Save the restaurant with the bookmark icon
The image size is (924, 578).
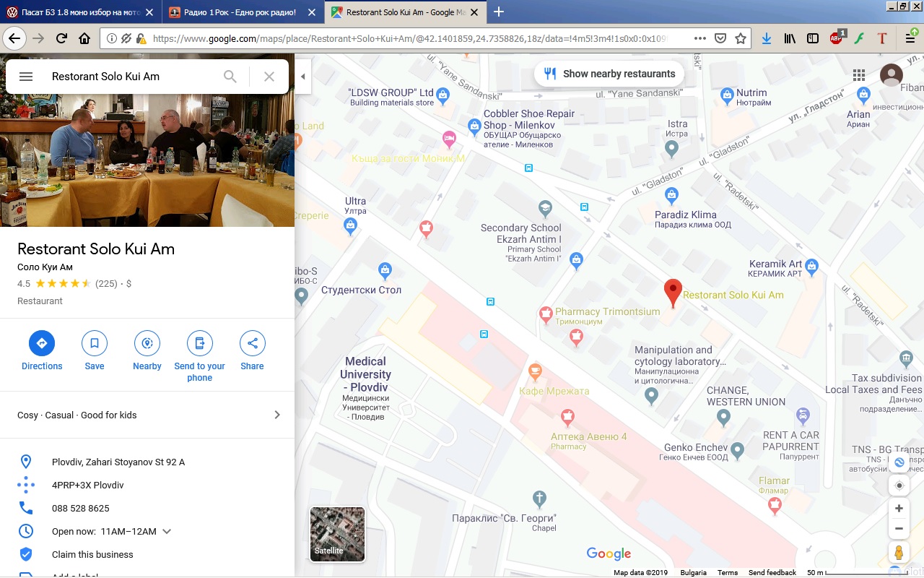point(95,343)
